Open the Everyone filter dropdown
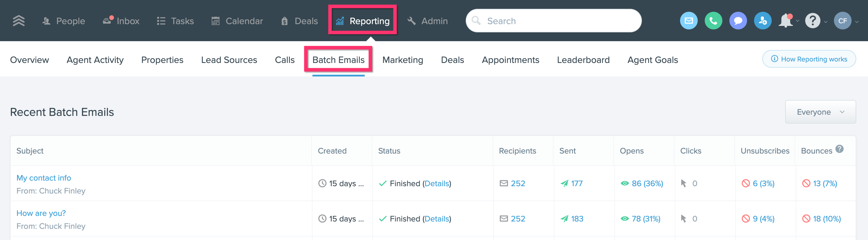This screenshot has width=868, height=240. (820, 112)
